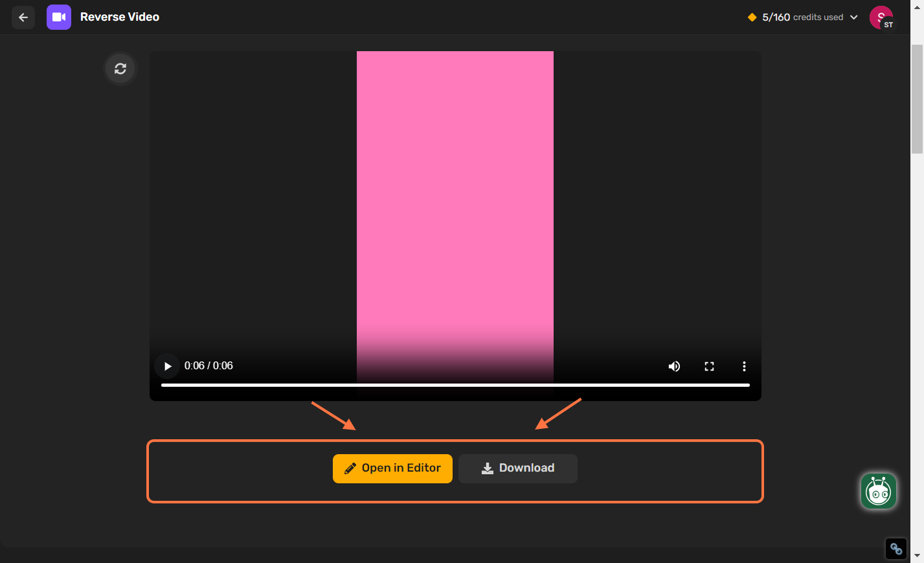Open the video in the Editor
Screen dimensions: 924x563
coord(392,468)
